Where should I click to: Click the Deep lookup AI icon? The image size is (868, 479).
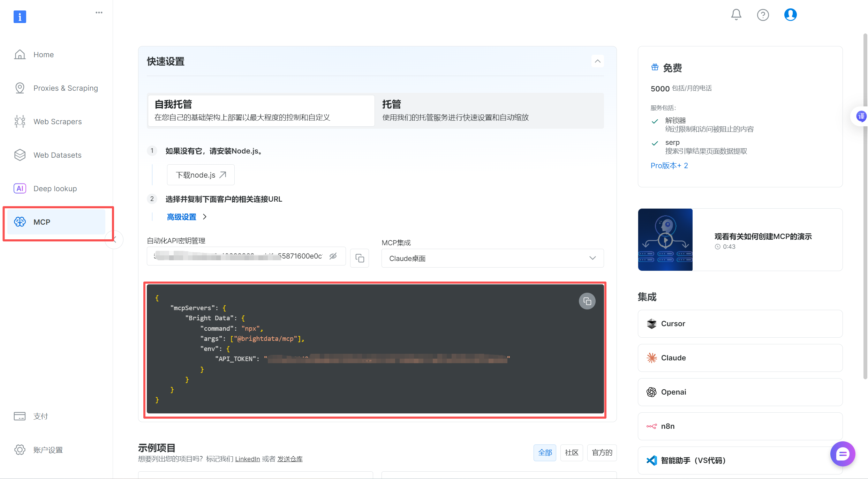coord(20,188)
